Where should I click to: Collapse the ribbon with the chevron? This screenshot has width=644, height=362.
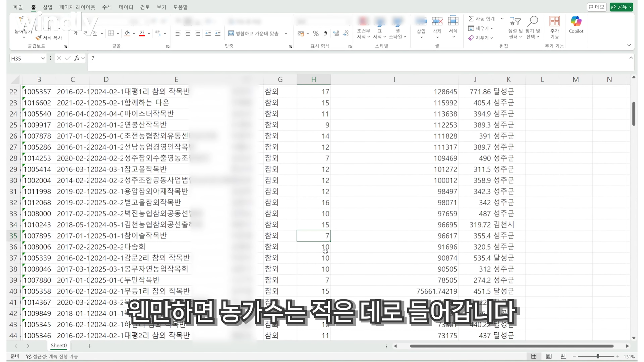click(629, 45)
